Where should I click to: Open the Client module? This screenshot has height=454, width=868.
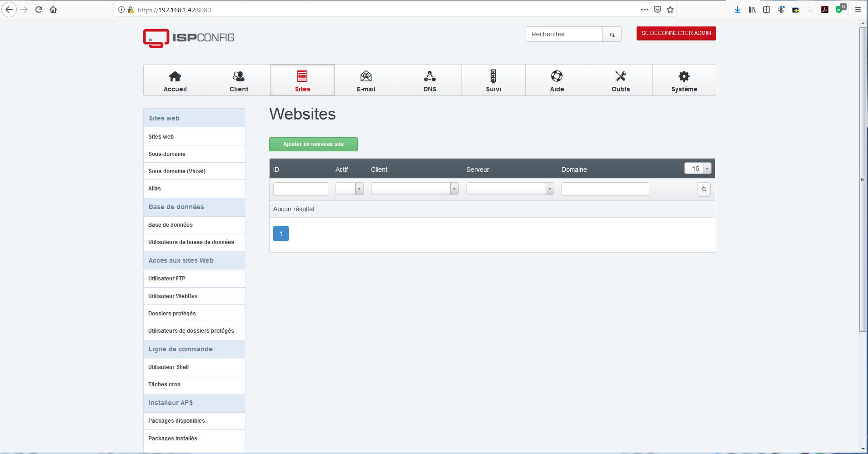pyautogui.click(x=239, y=80)
